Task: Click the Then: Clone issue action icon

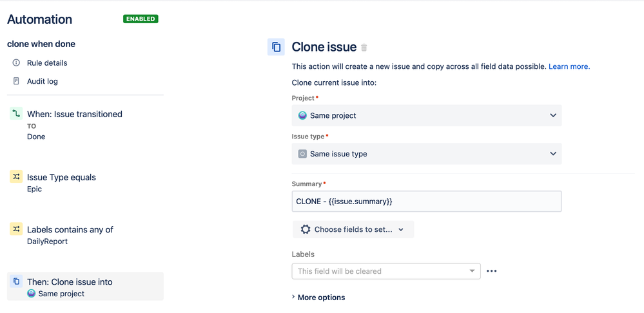Action: (16, 281)
